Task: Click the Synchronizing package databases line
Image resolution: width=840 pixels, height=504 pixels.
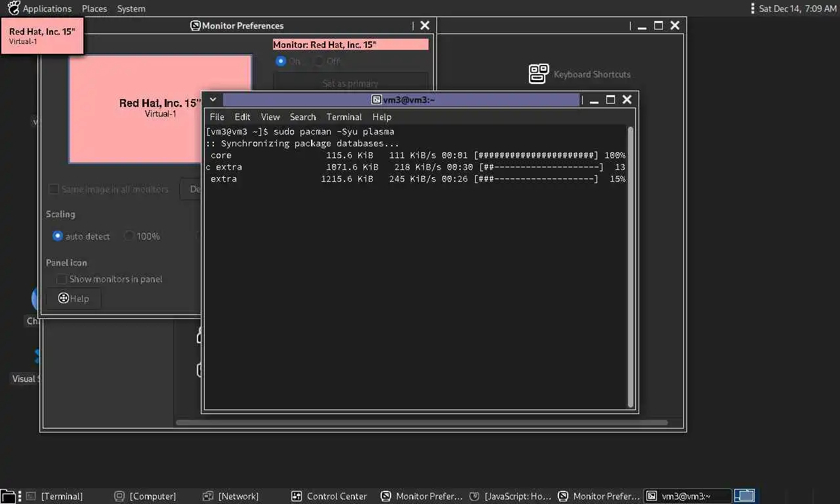Action: pos(303,143)
